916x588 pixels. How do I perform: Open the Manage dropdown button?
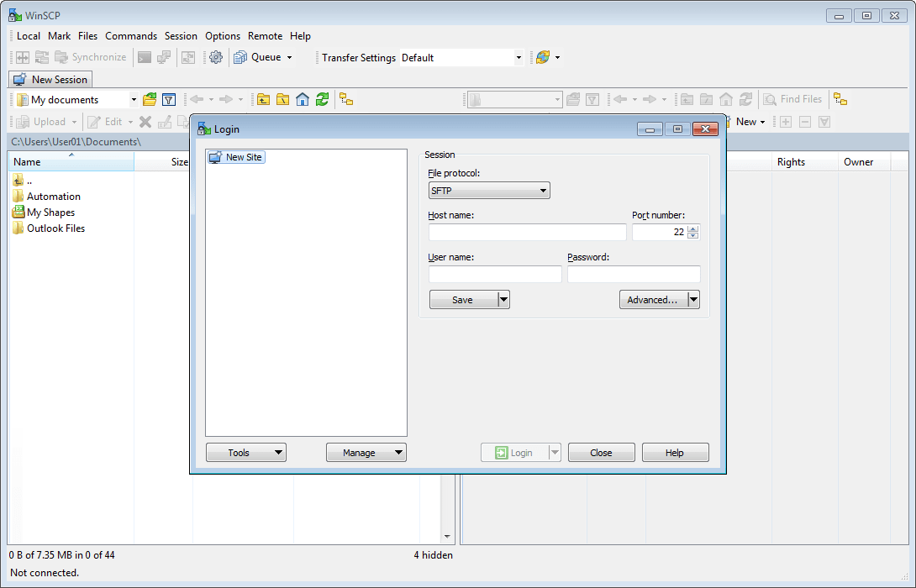366,453
